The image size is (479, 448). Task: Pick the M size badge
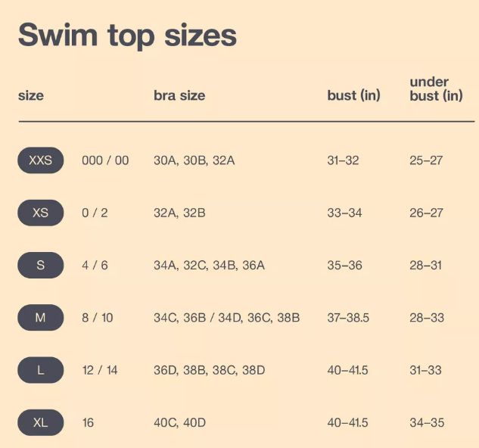point(41,318)
